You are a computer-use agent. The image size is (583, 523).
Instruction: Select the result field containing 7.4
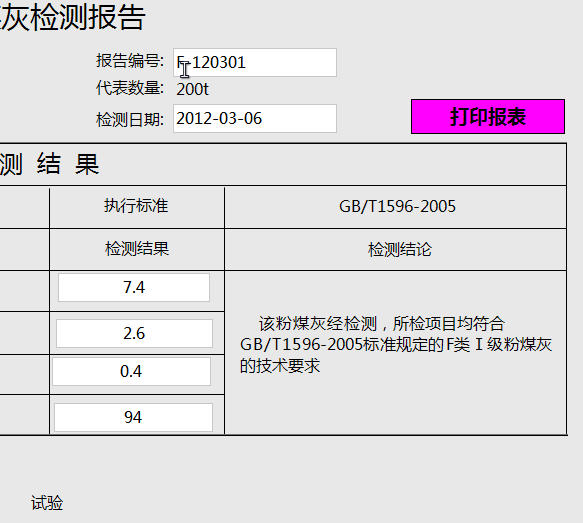(134, 287)
